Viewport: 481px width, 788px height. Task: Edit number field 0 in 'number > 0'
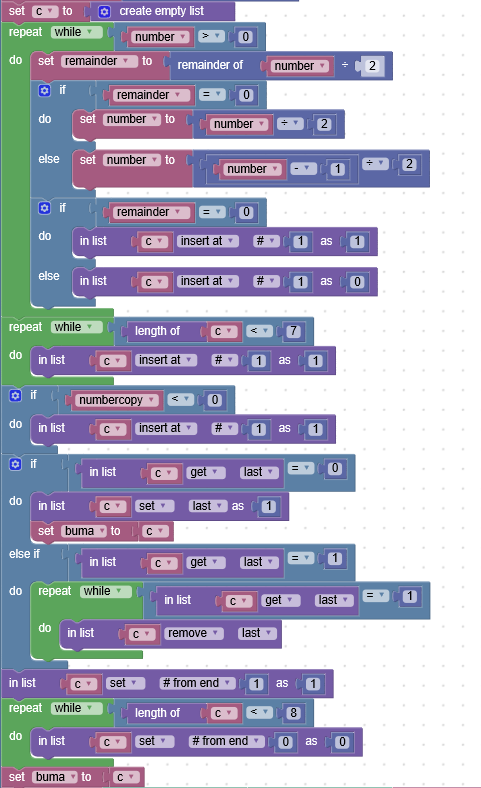pos(245,37)
